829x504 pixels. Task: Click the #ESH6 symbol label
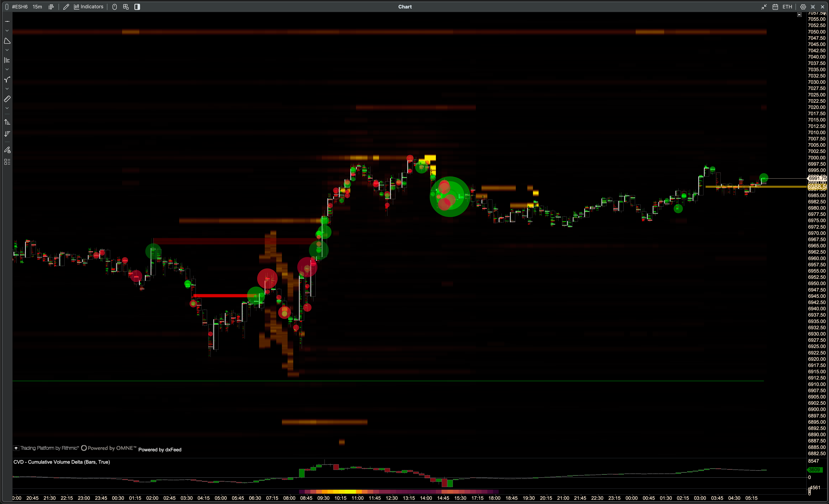[20, 7]
